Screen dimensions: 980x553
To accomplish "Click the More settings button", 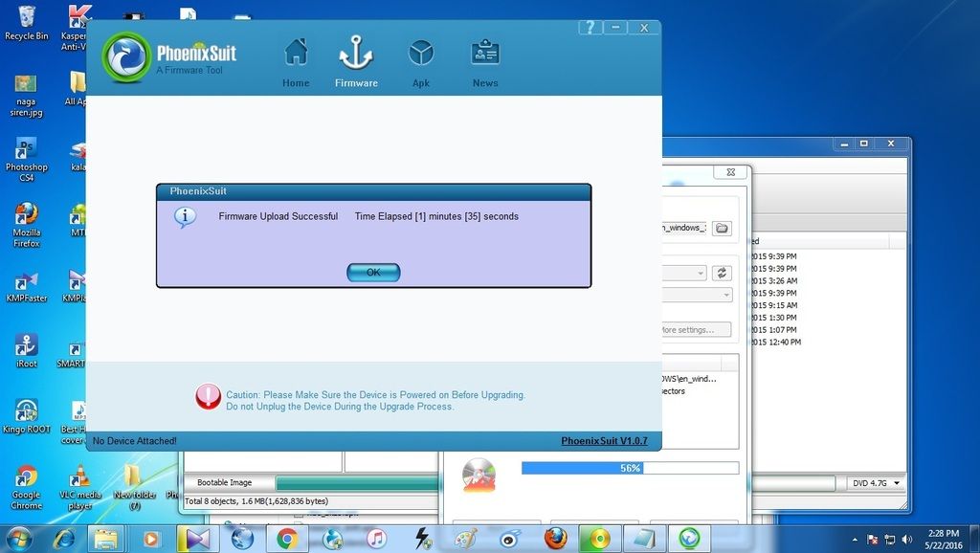I will coord(696,330).
